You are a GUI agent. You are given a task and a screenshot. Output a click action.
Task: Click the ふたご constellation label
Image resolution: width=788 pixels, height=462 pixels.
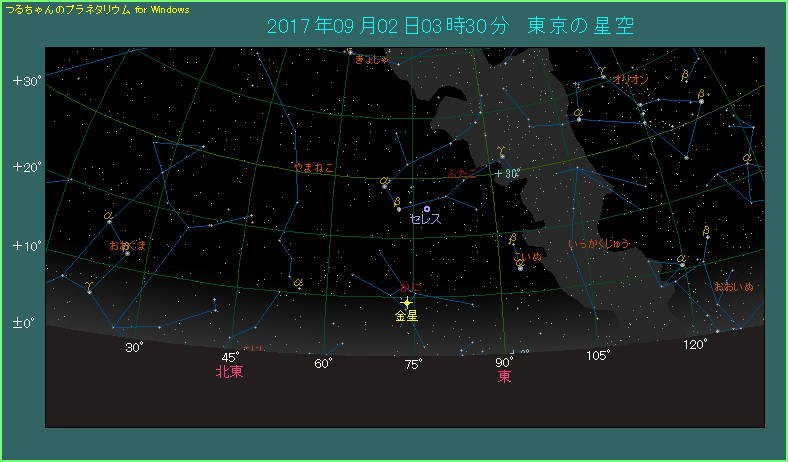click(463, 173)
